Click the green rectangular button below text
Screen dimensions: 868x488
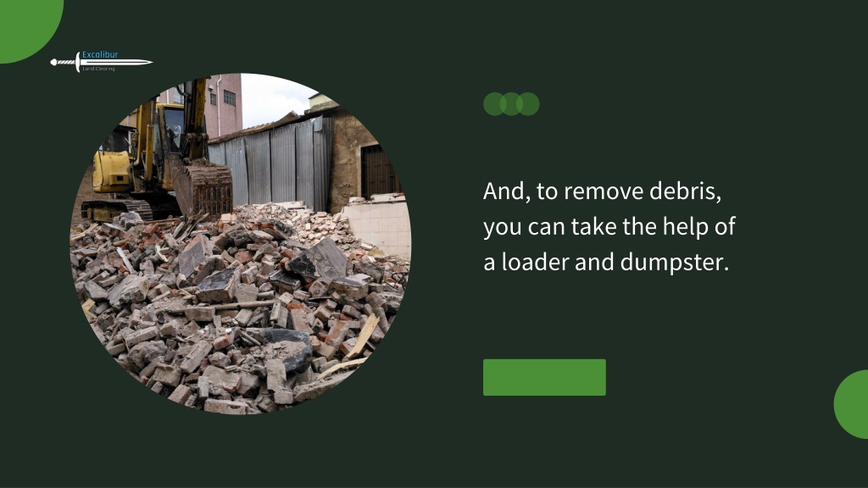(544, 377)
